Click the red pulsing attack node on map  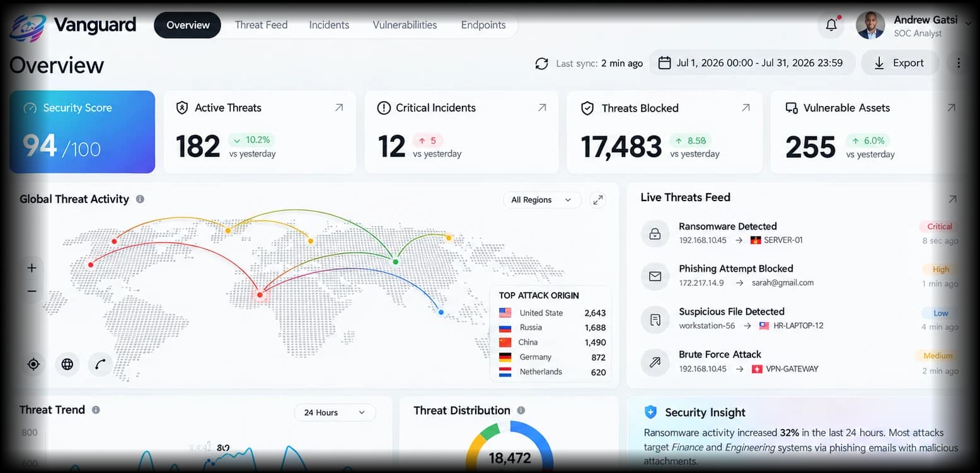(260, 294)
